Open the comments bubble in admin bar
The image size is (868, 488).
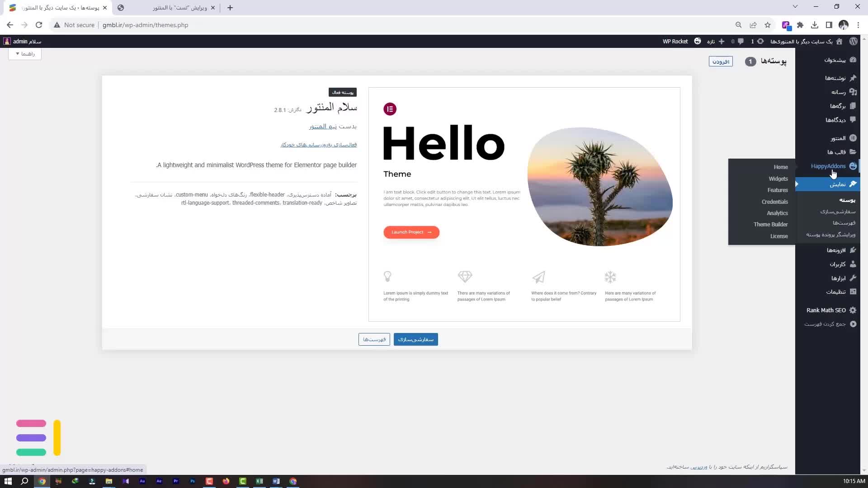[x=741, y=41]
